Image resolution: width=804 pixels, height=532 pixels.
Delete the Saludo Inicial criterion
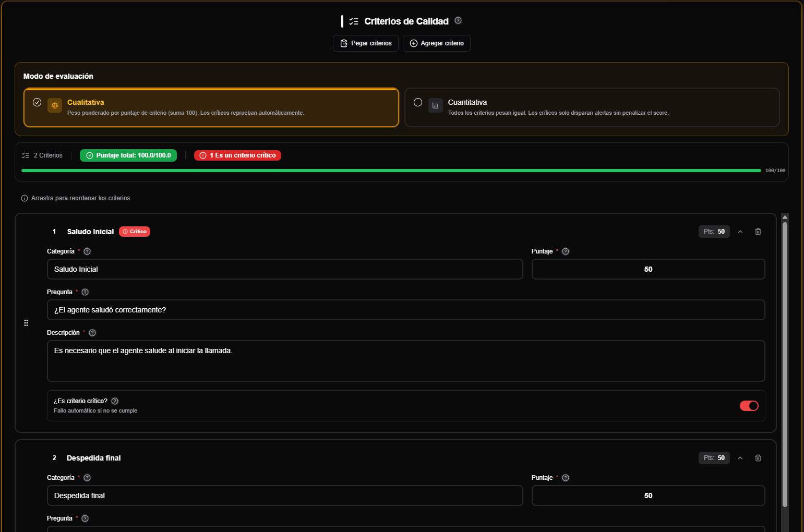(758, 232)
